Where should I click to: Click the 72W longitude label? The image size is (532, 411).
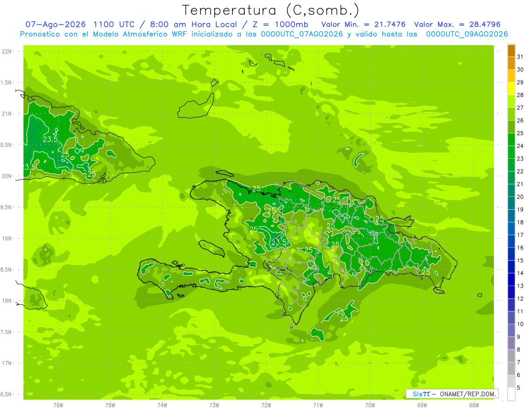tap(266, 405)
